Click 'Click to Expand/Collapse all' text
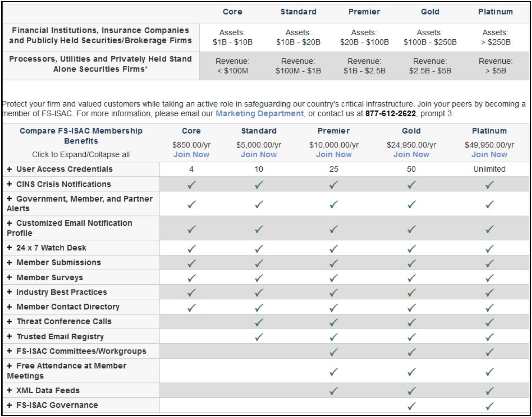The height and width of the screenshot is (417, 532). pos(81,155)
